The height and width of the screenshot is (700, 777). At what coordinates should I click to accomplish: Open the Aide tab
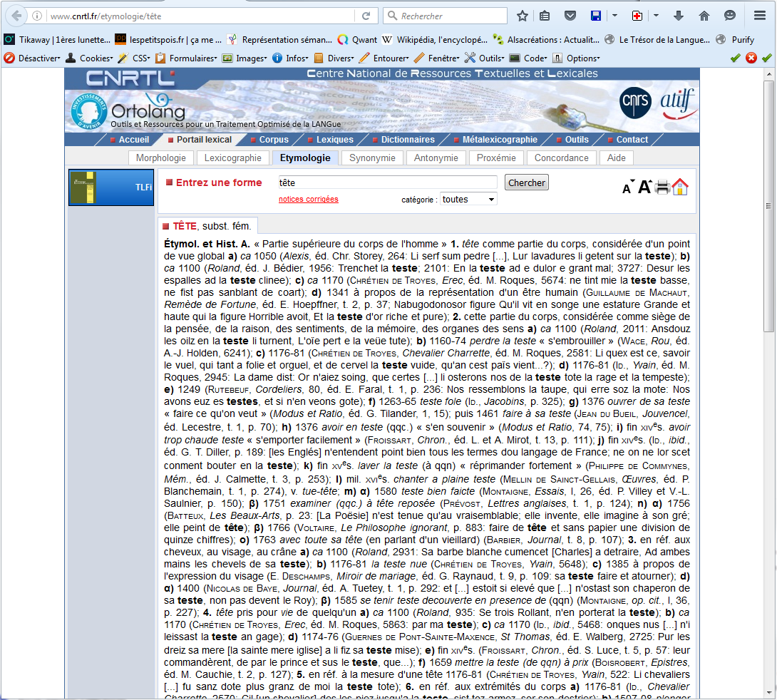(x=617, y=158)
